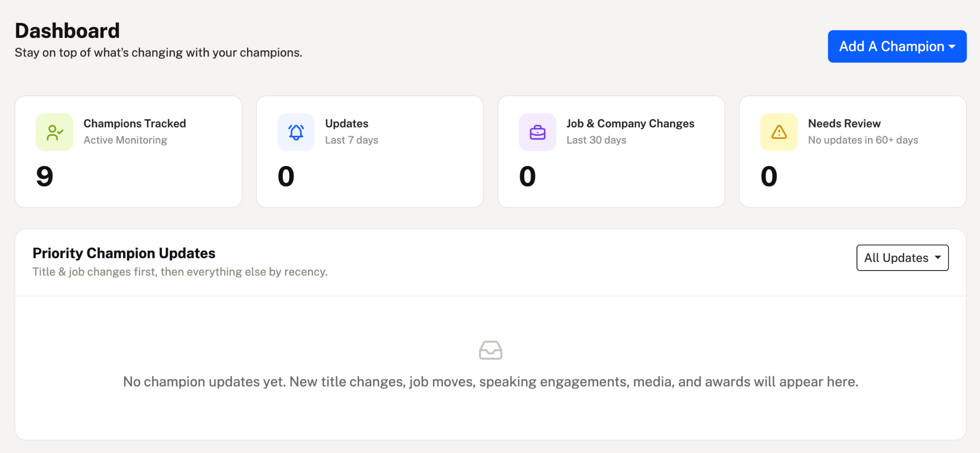
Task: Click the Updates bell icon
Action: pyautogui.click(x=296, y=132)
